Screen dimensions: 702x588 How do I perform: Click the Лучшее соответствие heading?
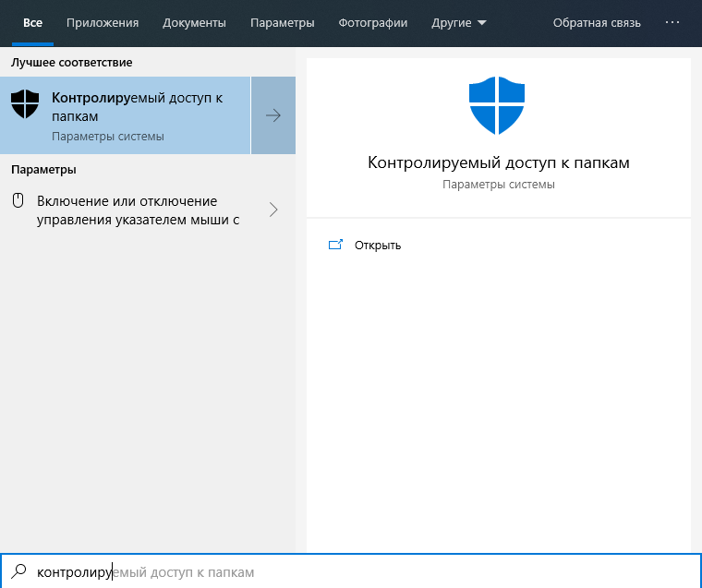pos(72,62)
